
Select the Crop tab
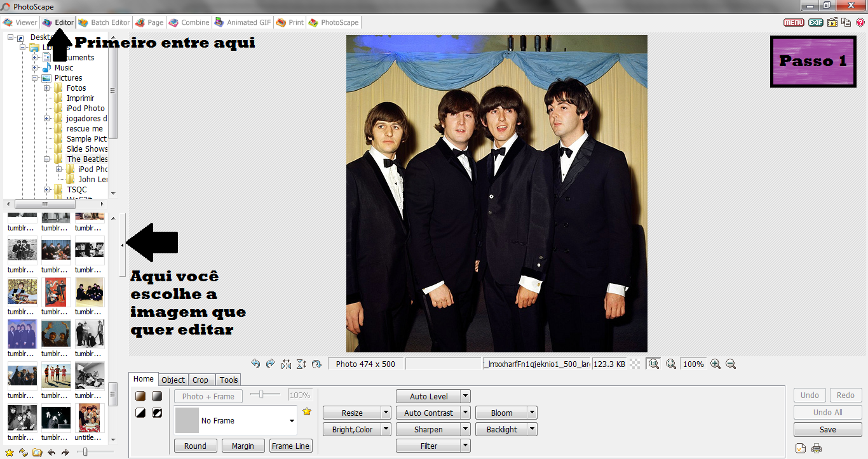pos(201,380)
